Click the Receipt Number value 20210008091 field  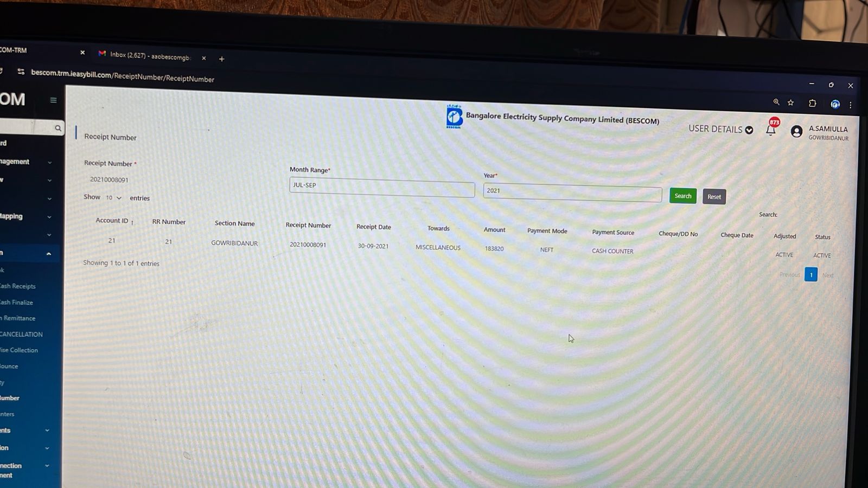point(109,179)
